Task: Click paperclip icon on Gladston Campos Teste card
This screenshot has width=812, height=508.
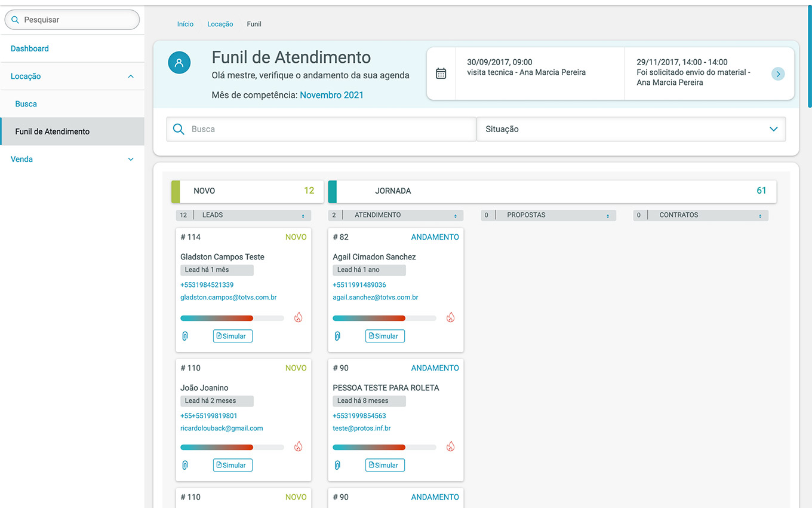Action: [x=185, y=336]
